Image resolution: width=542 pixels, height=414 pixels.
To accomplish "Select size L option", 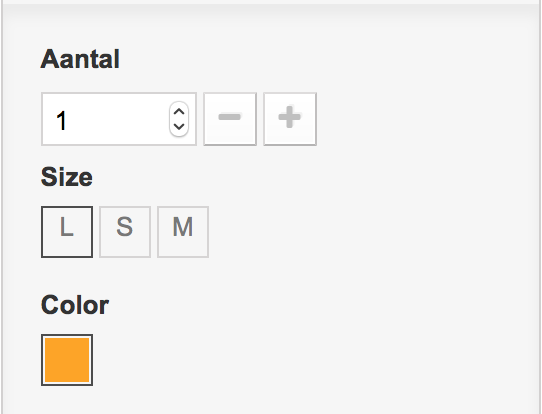I will pos(67,232).
